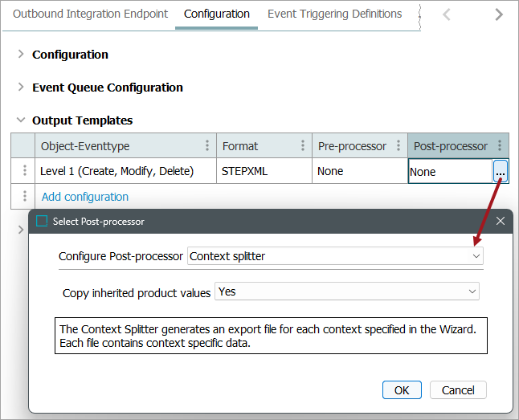
Task: Expand the Event Queue Configuration section
Action: [x=20, y=88]
